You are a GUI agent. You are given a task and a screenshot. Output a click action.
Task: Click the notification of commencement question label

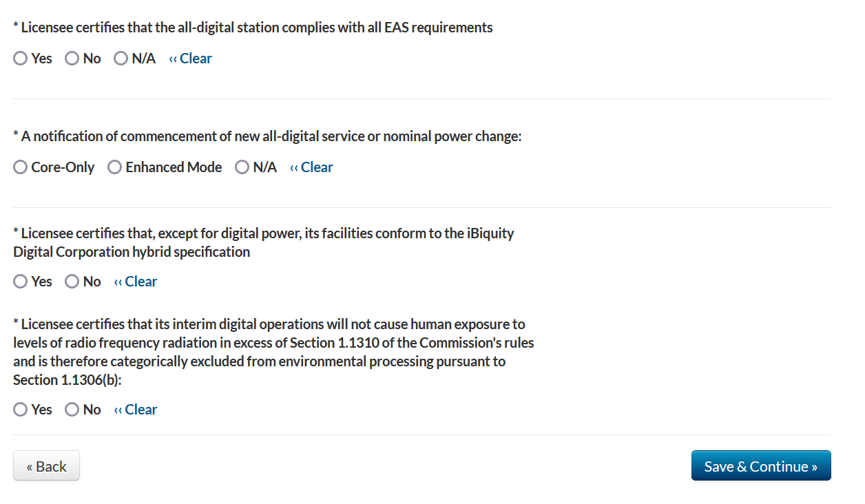tap(267, 136)
